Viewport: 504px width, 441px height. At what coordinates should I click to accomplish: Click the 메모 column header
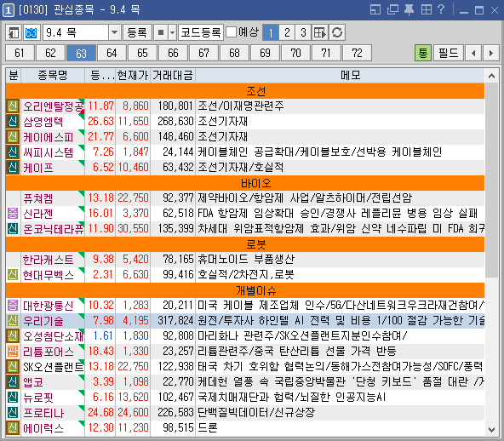click(x=351, y=76)
